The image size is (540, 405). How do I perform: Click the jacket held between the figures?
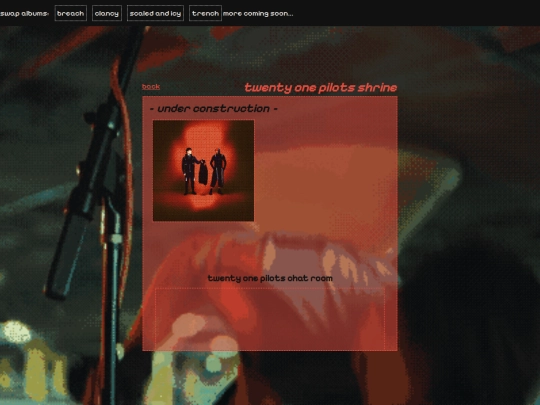pyautogui.click(x=203, y=173)
